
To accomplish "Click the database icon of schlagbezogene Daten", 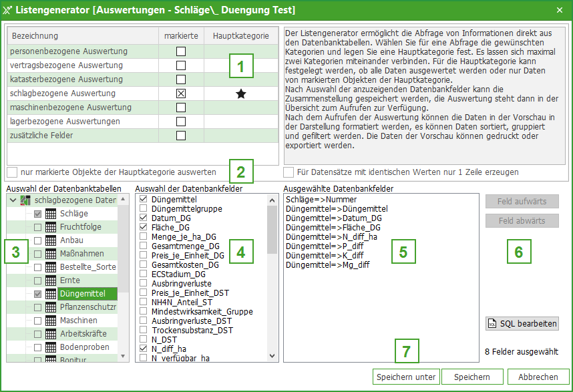I will 26,200.
